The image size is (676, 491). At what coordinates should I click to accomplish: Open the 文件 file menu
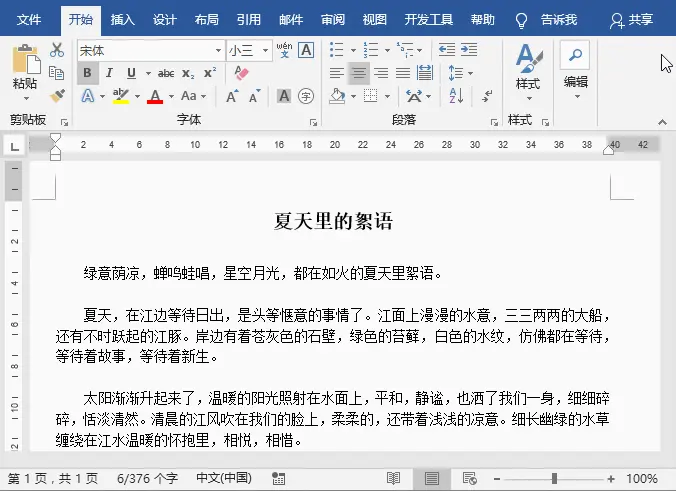30,20
